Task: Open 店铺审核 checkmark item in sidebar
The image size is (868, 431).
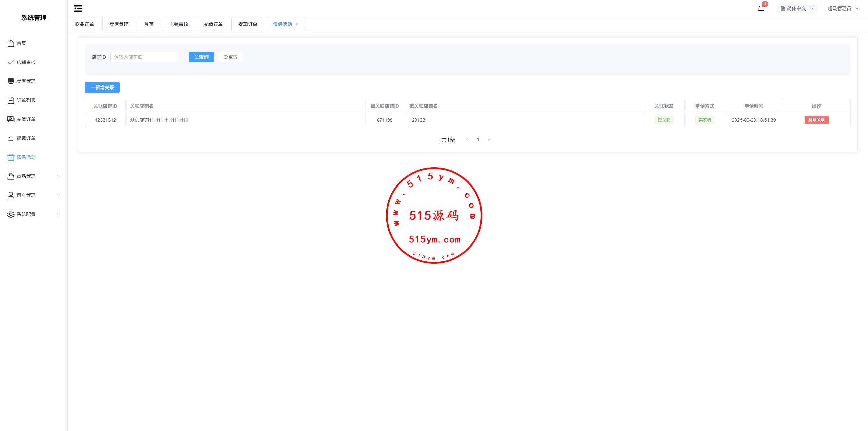Action: 11,62
